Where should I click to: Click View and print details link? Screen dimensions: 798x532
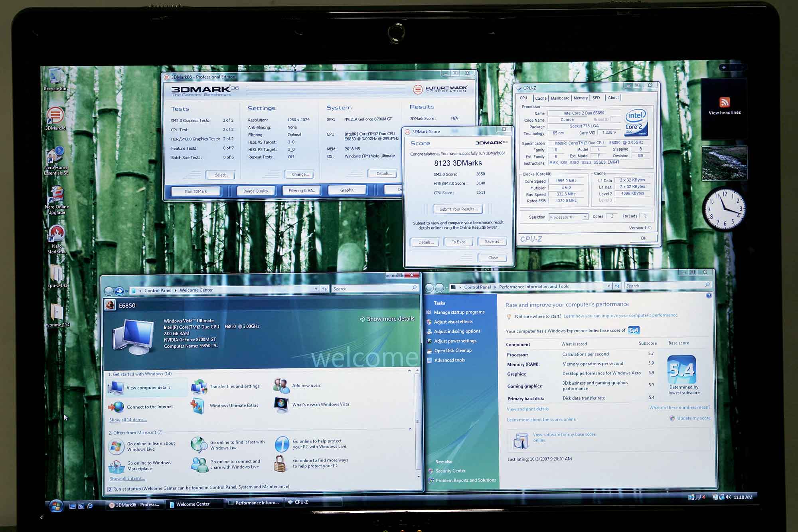click(527, 409)
